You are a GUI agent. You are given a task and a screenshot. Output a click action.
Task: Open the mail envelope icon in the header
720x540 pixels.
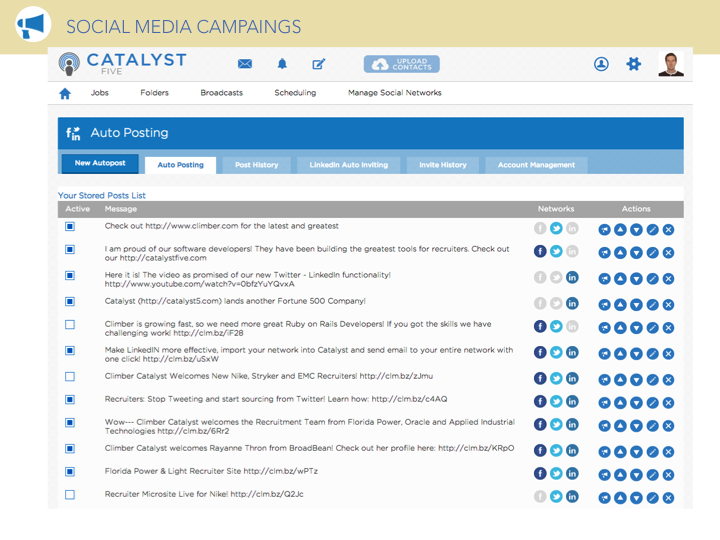pyautogui.click(x=245, y=64)
